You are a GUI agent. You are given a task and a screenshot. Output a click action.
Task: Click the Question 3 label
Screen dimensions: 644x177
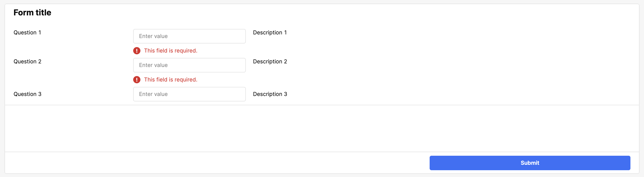pyautogui.click(x=28, y=94)
